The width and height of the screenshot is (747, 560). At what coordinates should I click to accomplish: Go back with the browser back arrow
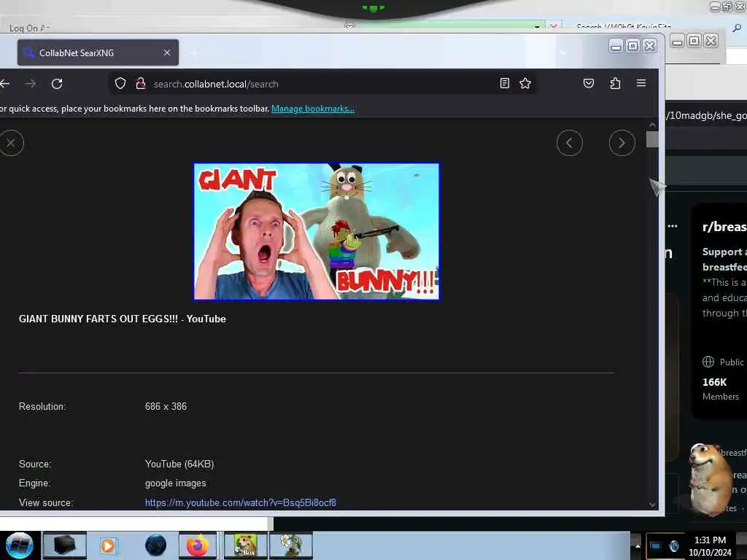click(x=5, y=84)
